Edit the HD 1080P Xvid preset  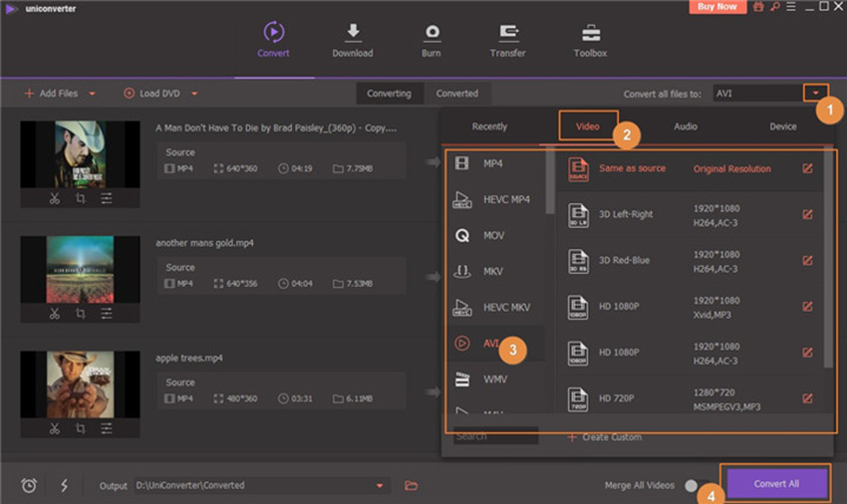[807, 307]
